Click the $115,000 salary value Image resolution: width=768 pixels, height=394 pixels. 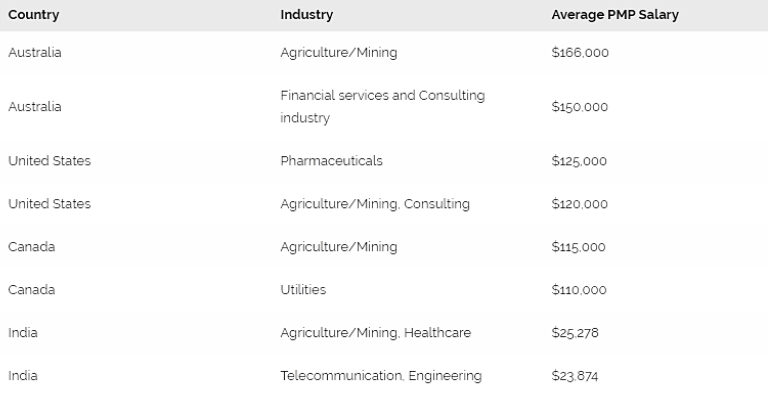(x=578, y=246)
